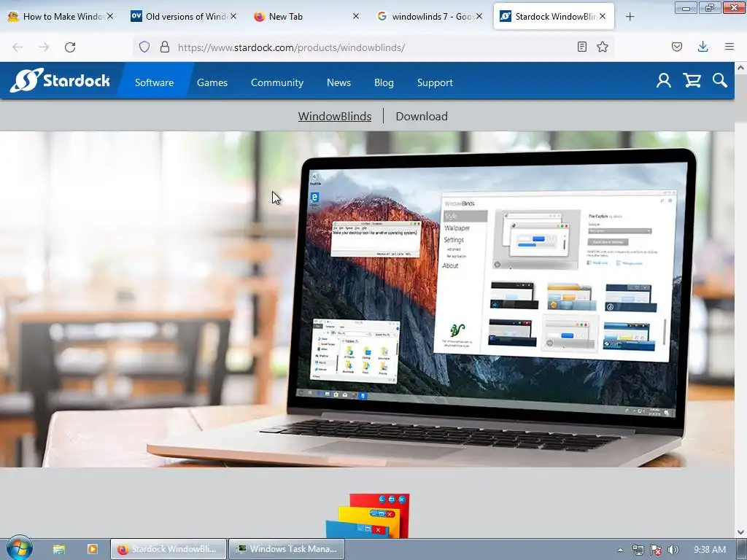Click the clock showing 9:38 AM
747x560 pixels.
click(x=709, y=550)
